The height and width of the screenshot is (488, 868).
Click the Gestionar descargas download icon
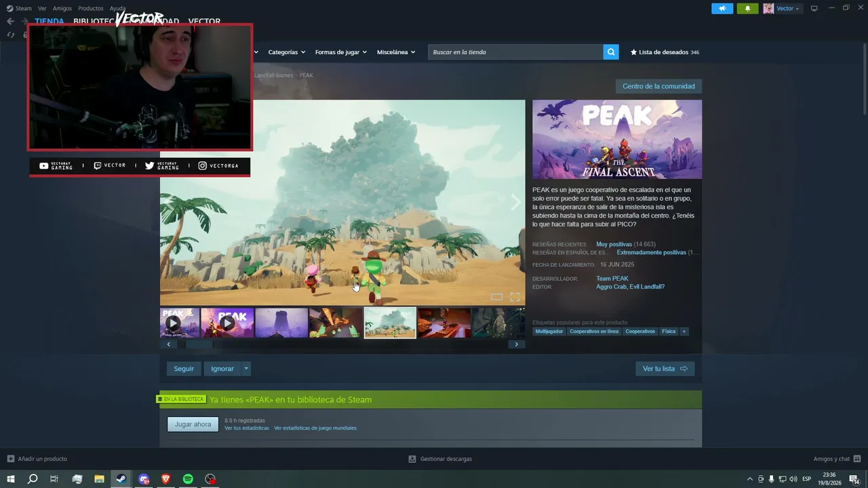point(412,459)
